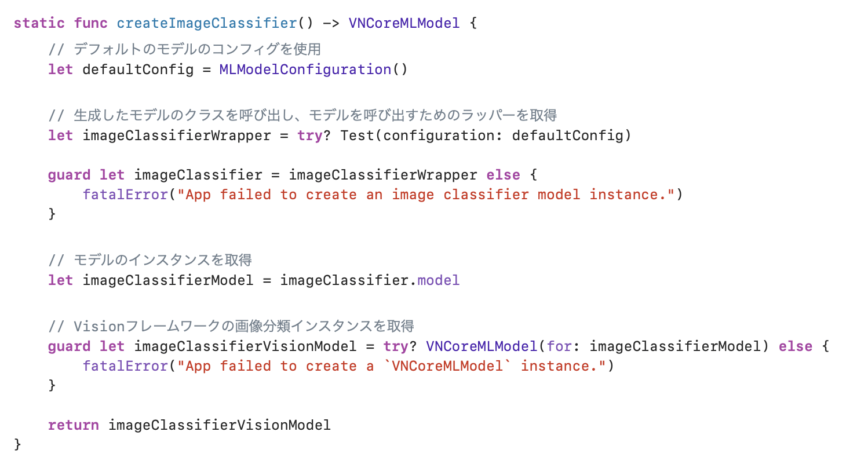Viewport: 868px width, 468px height.
Task: Click the first try? keyword
Action: [315, 136]
